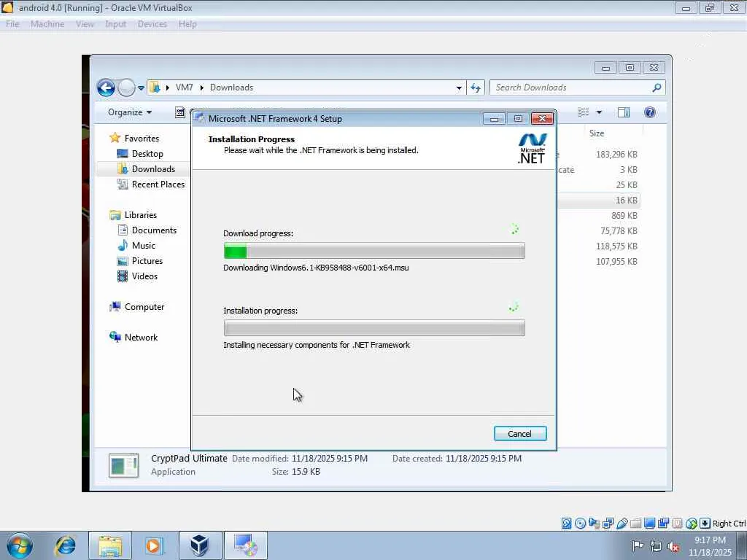Cancel the .NET Framework installation
This screenshot has height=560, width=747.
click(x=519, y=433)
